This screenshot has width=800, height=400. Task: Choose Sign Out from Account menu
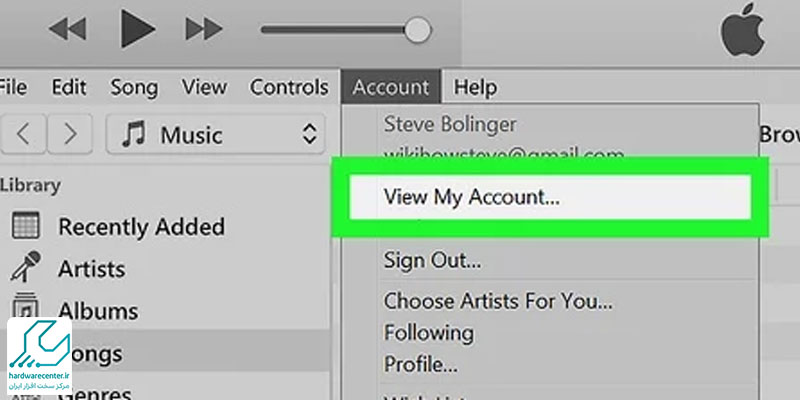432,261
